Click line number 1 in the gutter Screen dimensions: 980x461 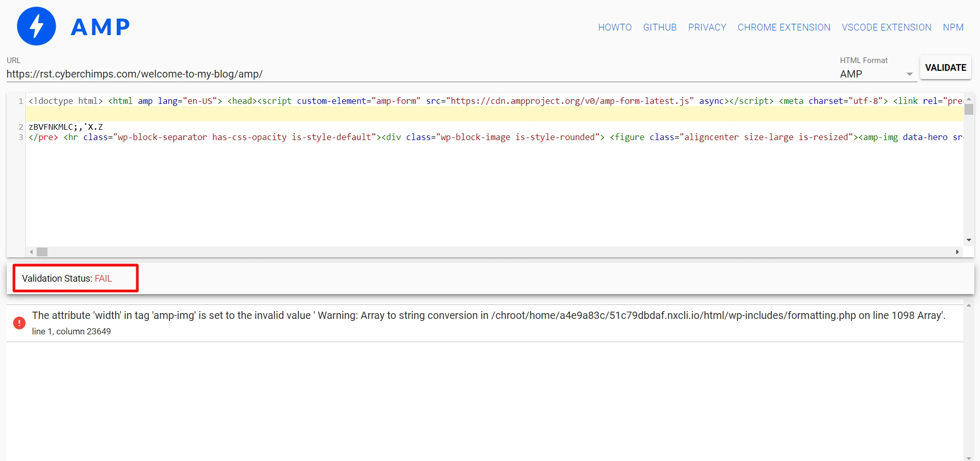tap(21, 101)
